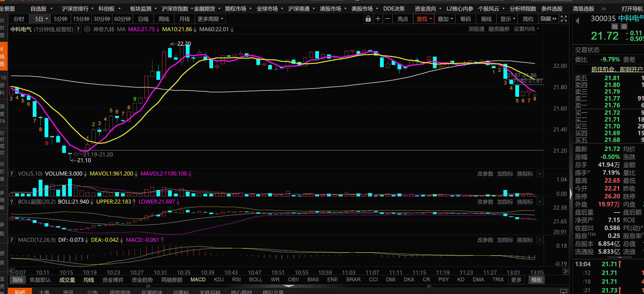Close the MACD indicator panel

click(x=540, y=240)
